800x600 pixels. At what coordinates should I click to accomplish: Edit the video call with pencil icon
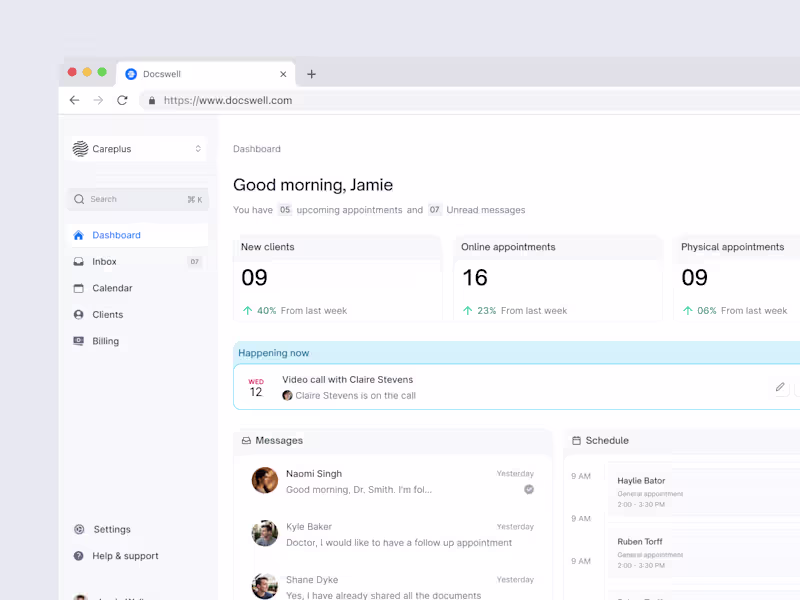tap(780, 387)
